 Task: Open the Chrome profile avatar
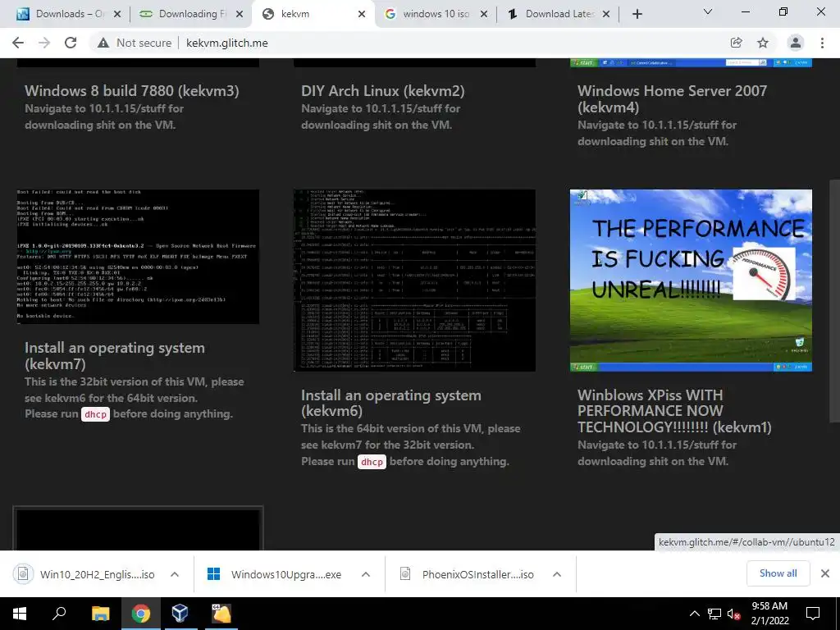tap(796, 43)
